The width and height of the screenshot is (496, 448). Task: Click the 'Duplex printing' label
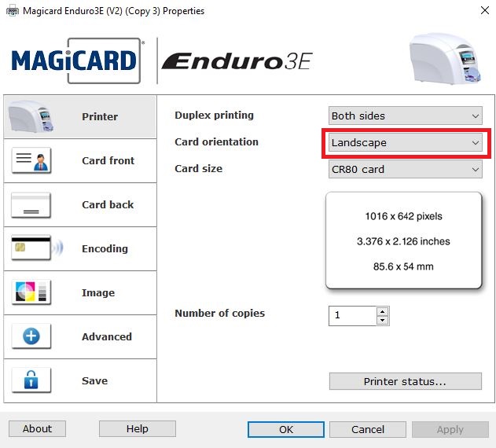click(214, 116)
